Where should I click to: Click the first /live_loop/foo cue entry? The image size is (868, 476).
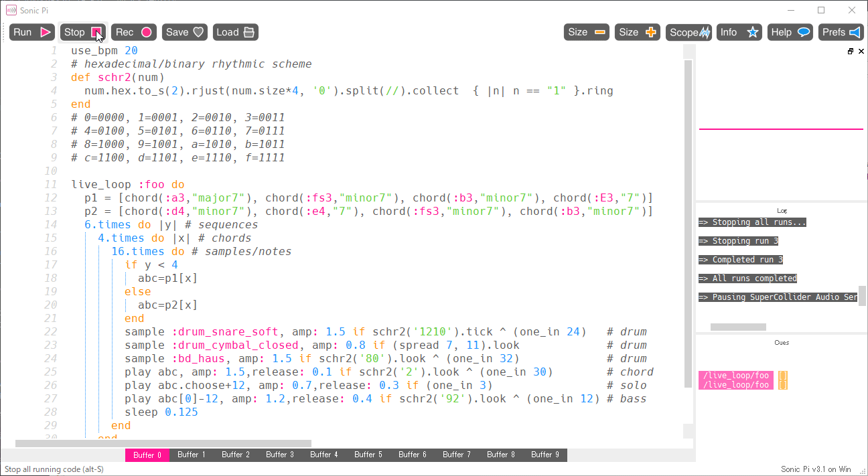pyautogui.click(x=735, y=376)
